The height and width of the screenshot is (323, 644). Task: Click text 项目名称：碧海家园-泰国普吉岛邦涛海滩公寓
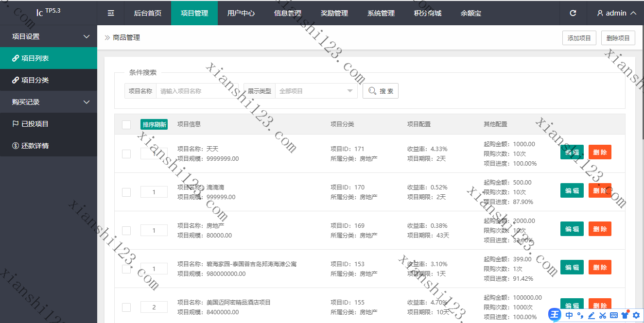pyautogui.click(x=237, y=264)
